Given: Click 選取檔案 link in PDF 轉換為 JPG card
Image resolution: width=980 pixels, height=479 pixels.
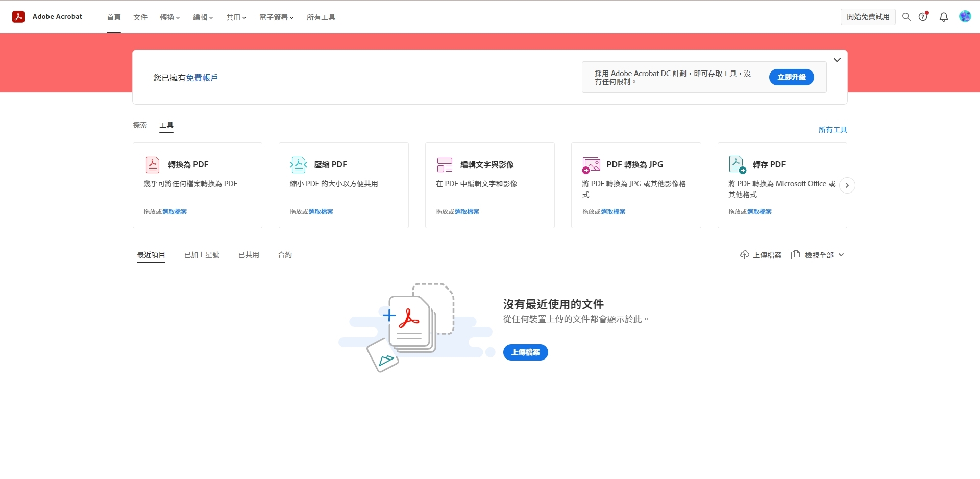Looking at the screenshot, I should pyautogui.click(x=613, y=211).
